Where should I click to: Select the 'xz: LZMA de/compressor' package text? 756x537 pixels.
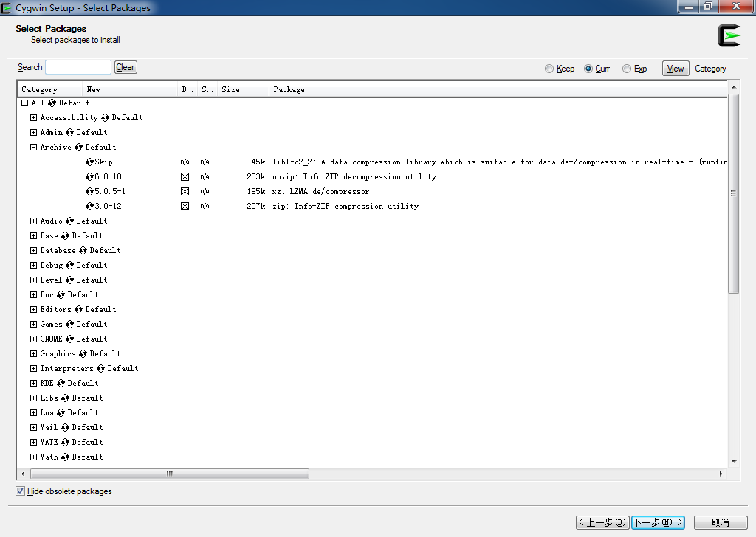[320, 192]
